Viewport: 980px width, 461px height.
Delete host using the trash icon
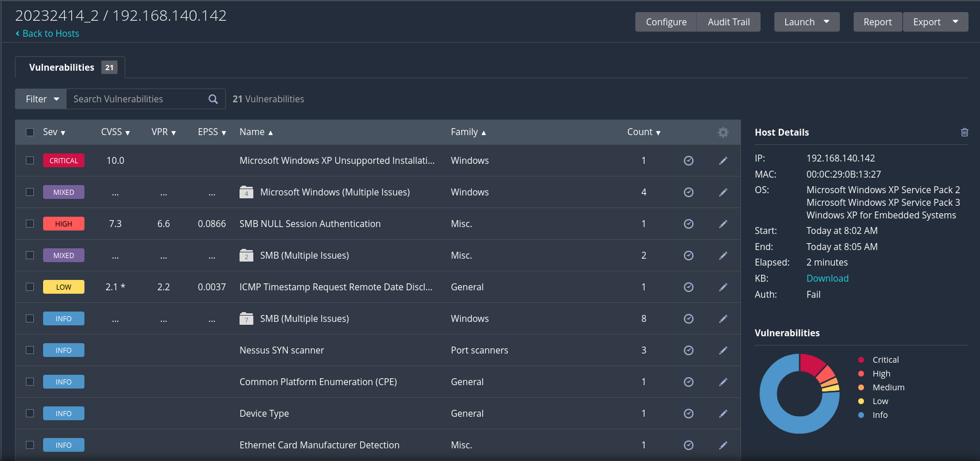[x=964, y=132]
